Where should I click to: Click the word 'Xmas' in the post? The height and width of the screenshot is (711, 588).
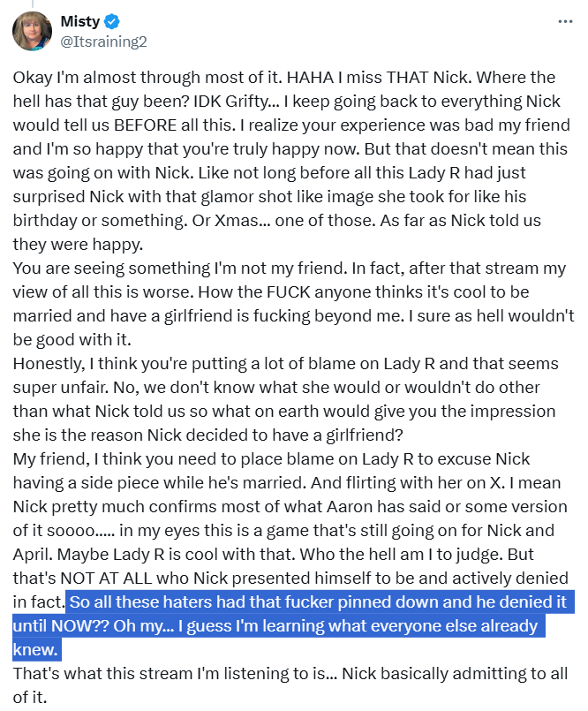pos(237,221)
